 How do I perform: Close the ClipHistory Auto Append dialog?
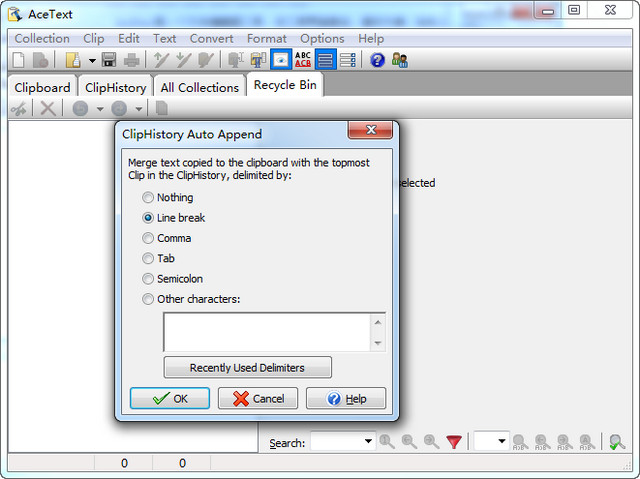click(x=371, y=130)
